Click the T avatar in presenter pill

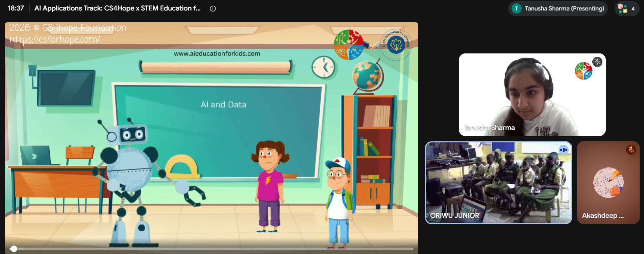(516, 8)
